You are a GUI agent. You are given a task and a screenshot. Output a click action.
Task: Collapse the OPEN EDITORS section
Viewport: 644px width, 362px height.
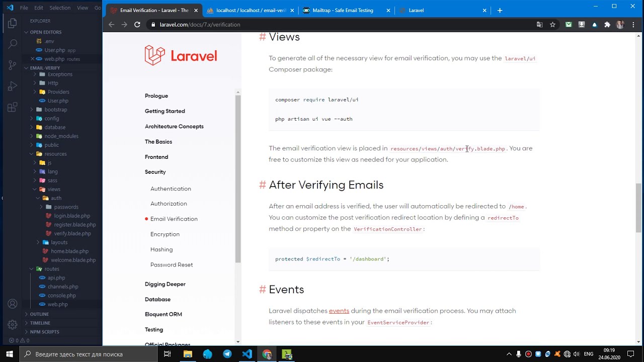click(45, 32)
